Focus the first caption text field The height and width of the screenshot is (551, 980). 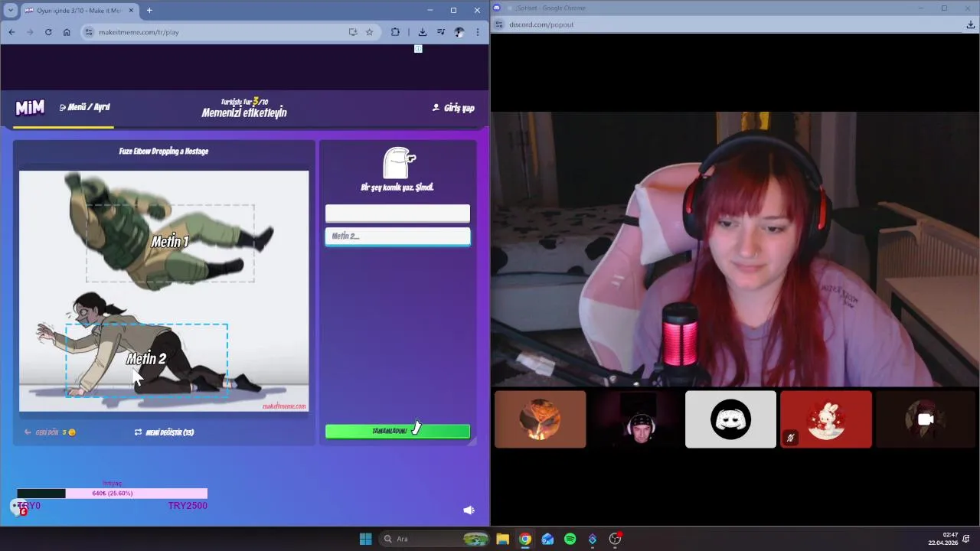point(397,214)
